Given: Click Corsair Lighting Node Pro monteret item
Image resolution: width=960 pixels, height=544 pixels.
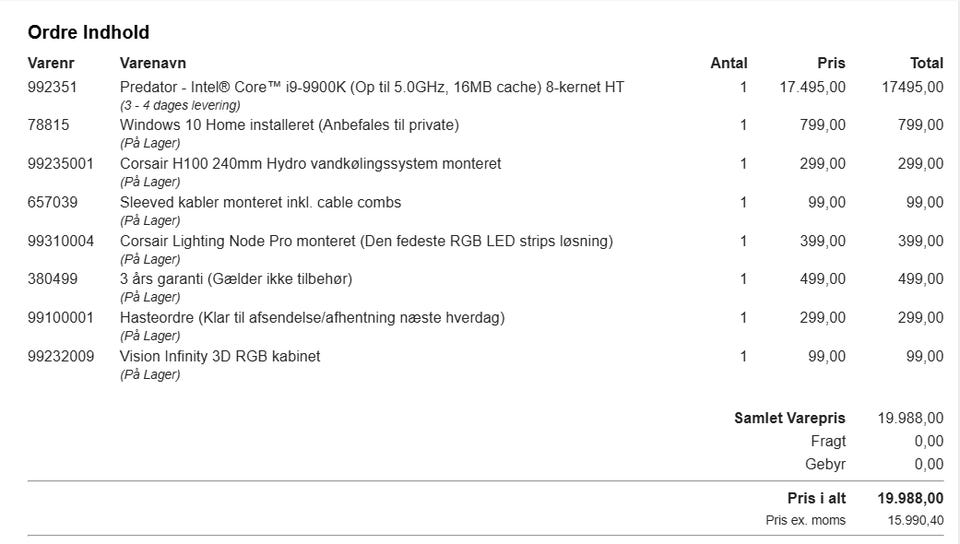Looking at the screenshot, I should click(x=366, y=241).
